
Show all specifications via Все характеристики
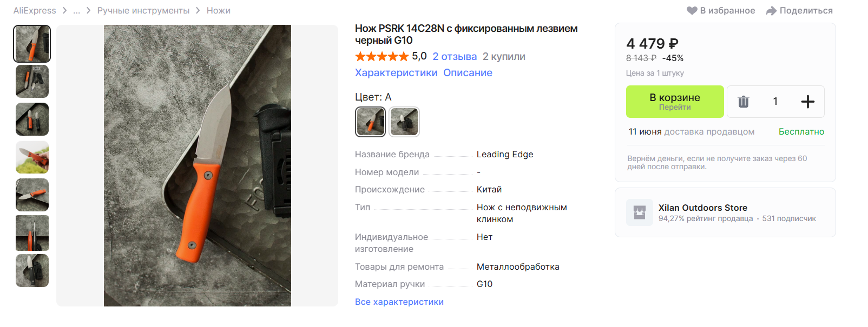[x=399, y=302]
